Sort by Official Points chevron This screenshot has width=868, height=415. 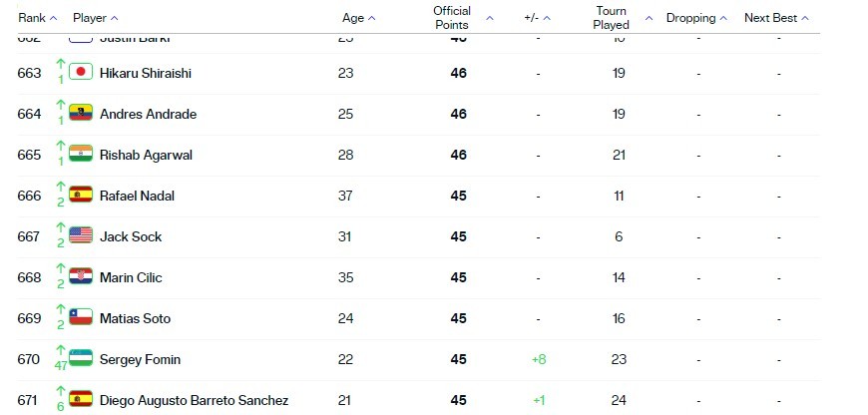point(489,18)
